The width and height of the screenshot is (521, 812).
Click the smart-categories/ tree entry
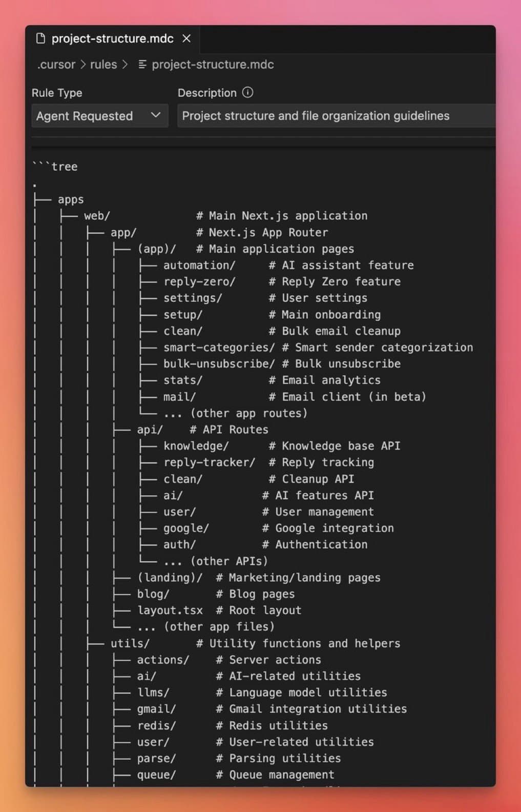click(x=218, y=347)
